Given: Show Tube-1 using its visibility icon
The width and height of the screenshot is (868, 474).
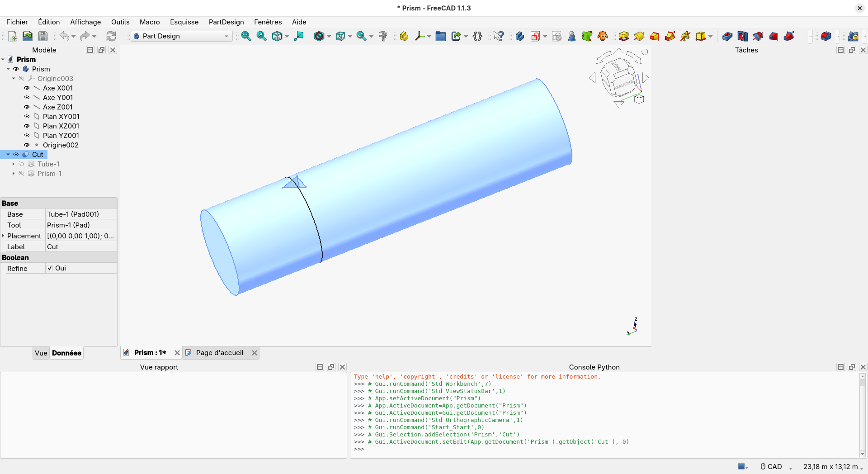Looking at the screenshot, I should click(x=21, y=164).
